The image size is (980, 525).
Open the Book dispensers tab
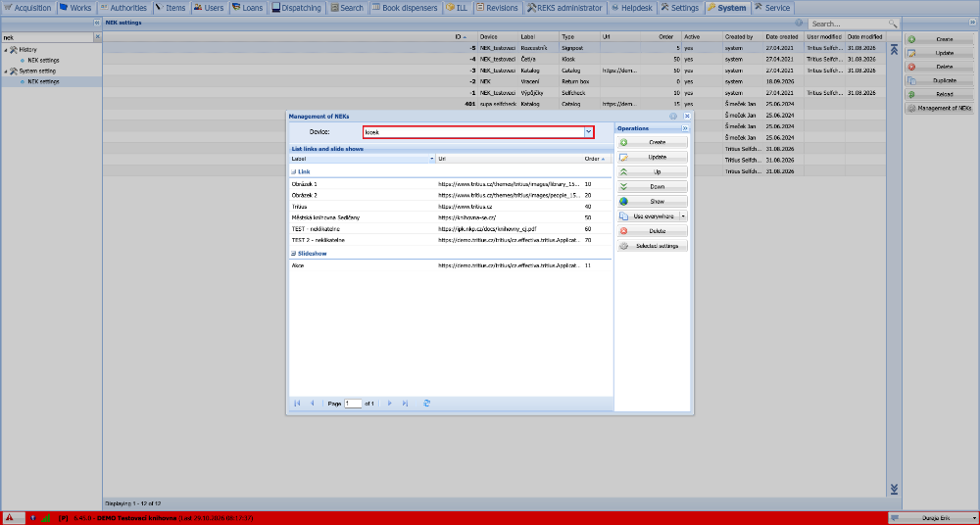(405, 8)
